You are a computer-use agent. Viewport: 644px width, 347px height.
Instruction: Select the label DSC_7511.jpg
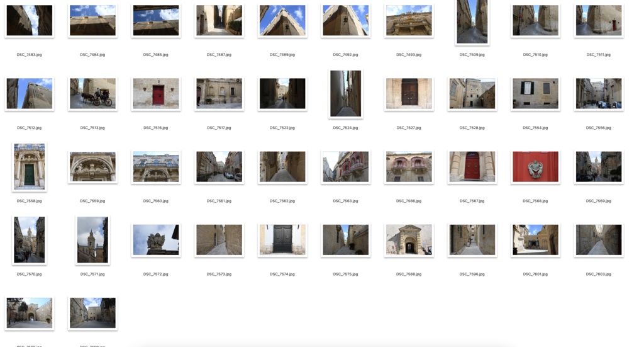pyautogui.click(x=599, y=55)
